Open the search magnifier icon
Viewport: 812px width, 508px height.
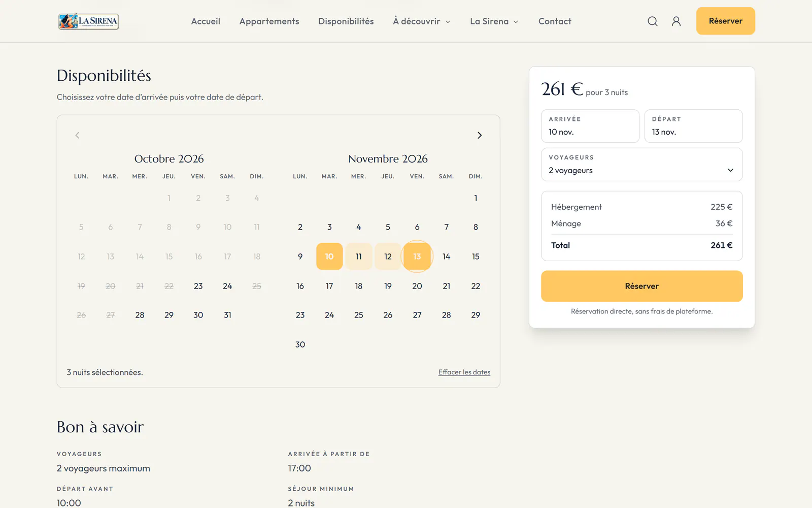point(653,21)
